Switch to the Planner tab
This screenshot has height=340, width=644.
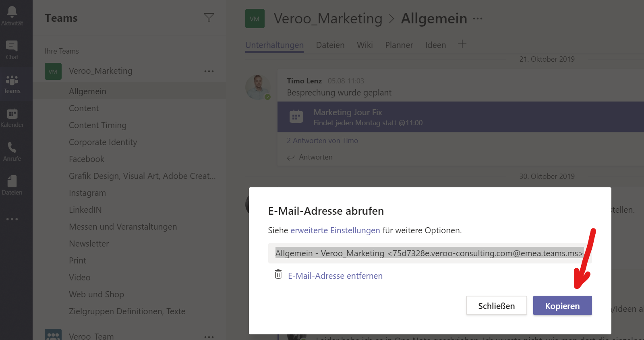(399, 45)
